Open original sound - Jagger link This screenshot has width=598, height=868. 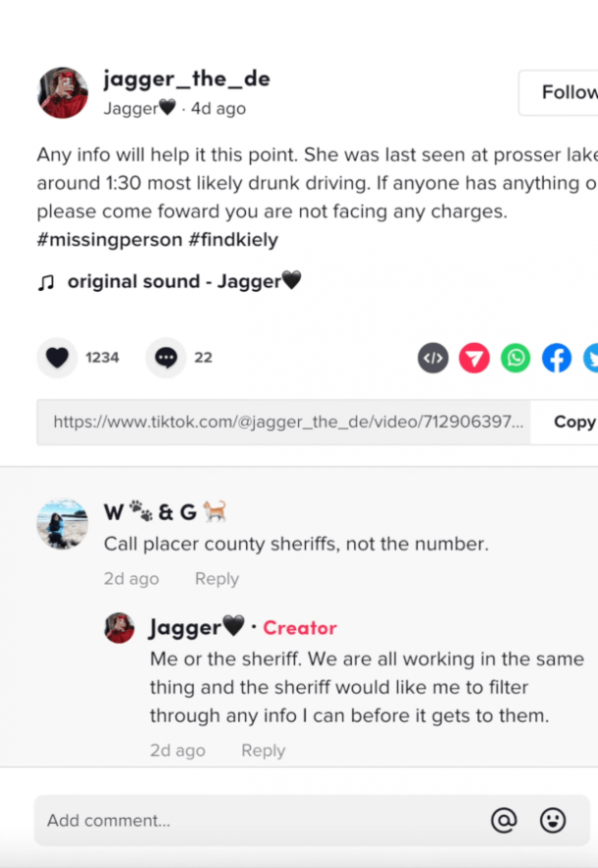(184, 281)
